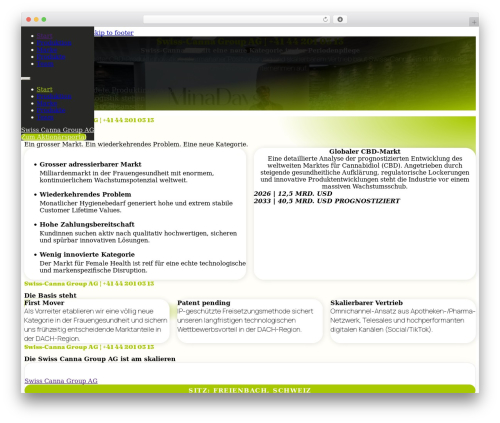Image resolution: width=500 pixels, height=423 pixels.
Task: Open the 'Zum Aktionärsportal' button
Action: click(54, 137)
